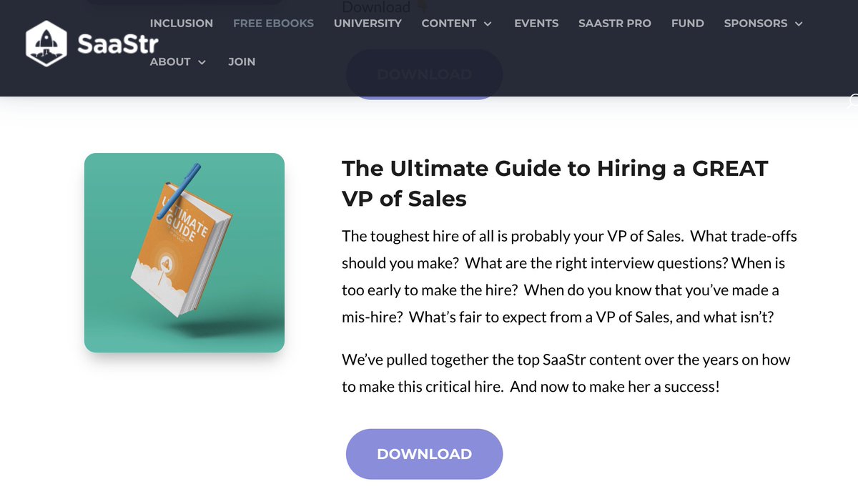
Task: Go to SaaStr Pro page
Action: (615, 24)
